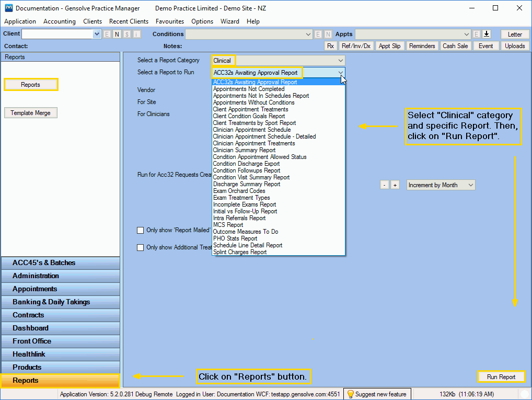
Task: Collapse the Select a Report to Run dropdown
Action: pyautogui.click(x=341, y=73)
